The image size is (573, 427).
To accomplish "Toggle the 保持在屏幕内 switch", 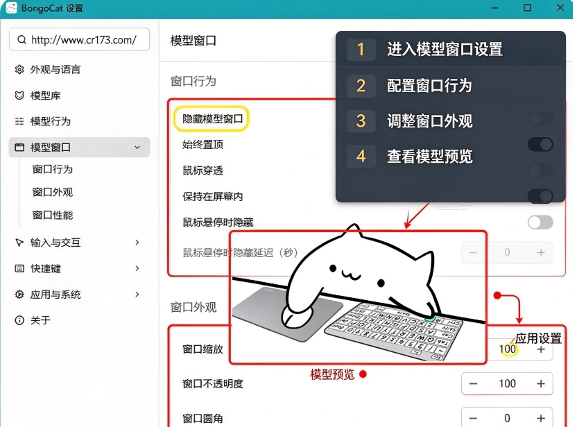I will pos(540,196).
